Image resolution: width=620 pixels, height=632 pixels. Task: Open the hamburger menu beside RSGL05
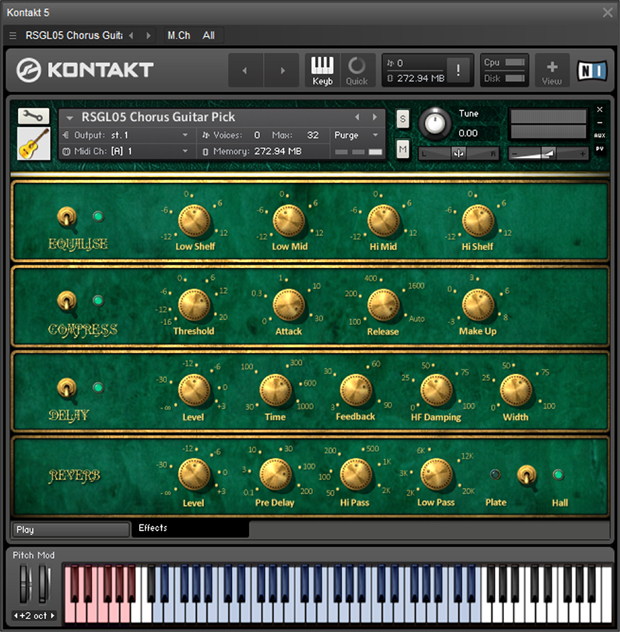[13, 35]
